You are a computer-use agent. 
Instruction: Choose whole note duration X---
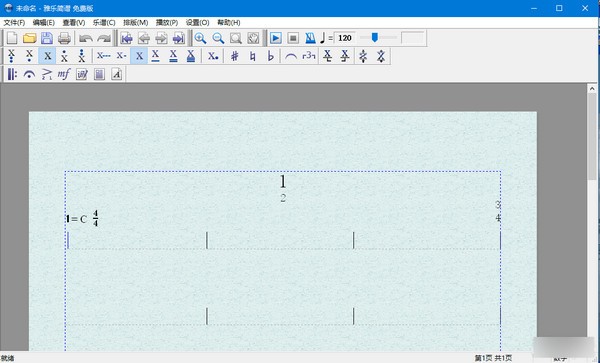(103, 56)
